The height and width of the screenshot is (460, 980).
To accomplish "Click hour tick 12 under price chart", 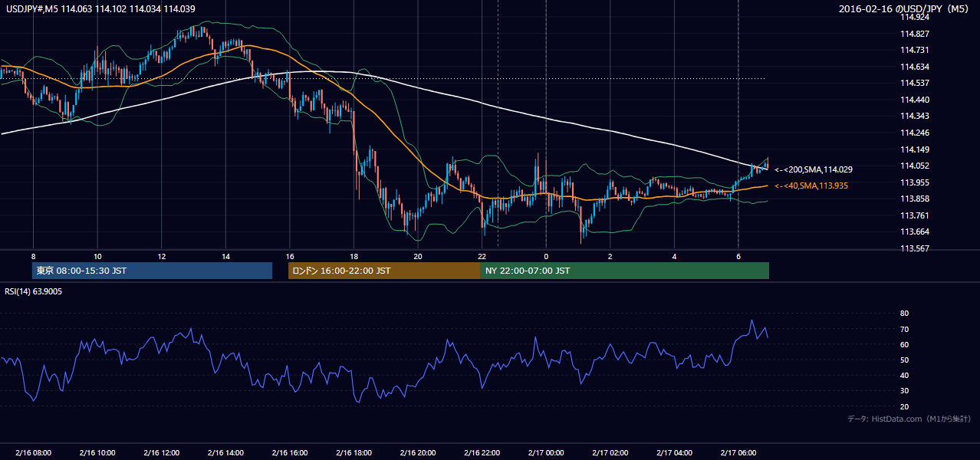I will pyautogui.click(x=161, y=256).
